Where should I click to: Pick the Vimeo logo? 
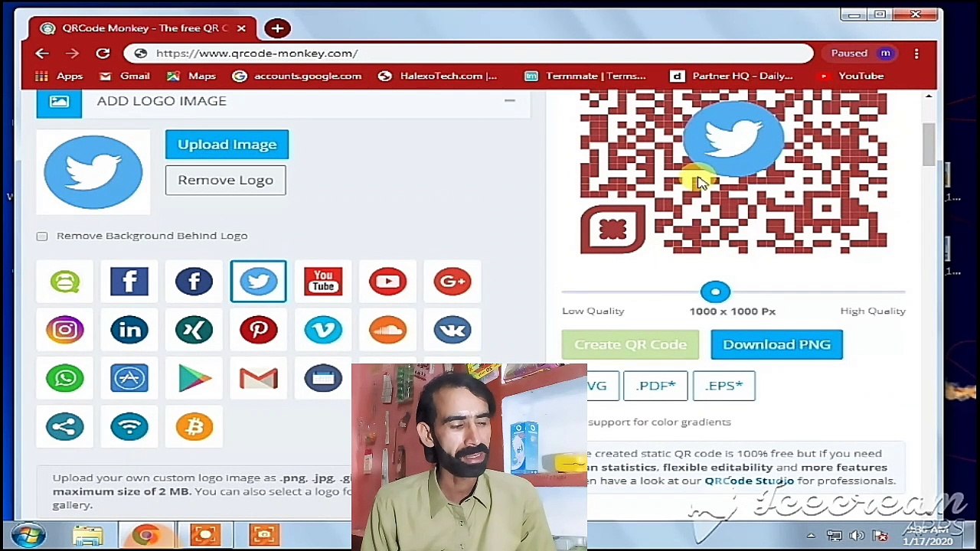pos(323,330)
